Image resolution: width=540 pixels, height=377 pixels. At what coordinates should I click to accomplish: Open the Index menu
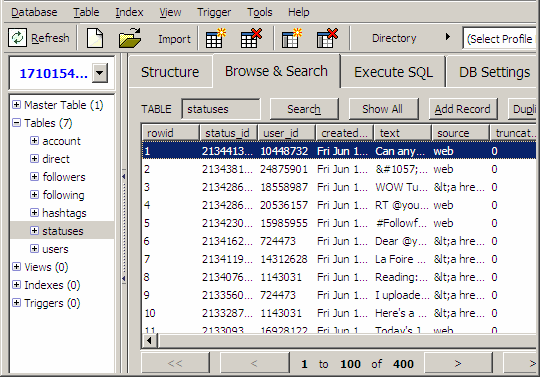[x=129, y=12]
